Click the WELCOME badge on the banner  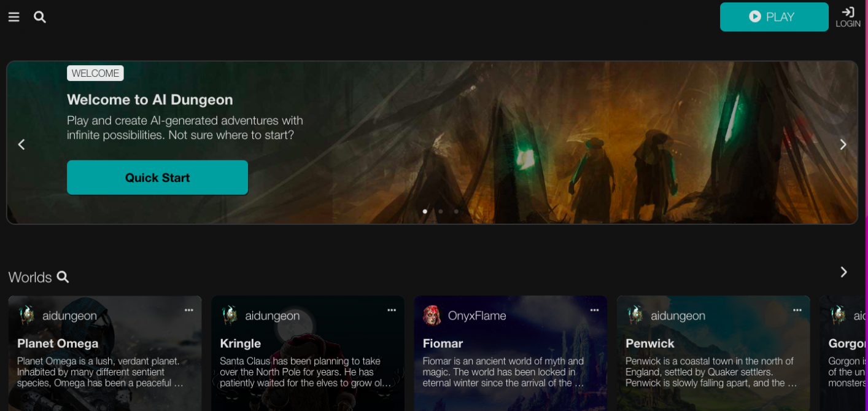pos(95,73)
